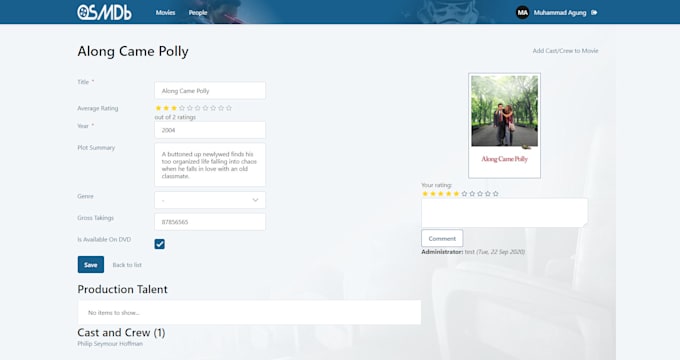Image resolution: width=680 pixels, height=360 pixels.
Task: Click the fourth Average Rating star
Action: pos(182,108)
